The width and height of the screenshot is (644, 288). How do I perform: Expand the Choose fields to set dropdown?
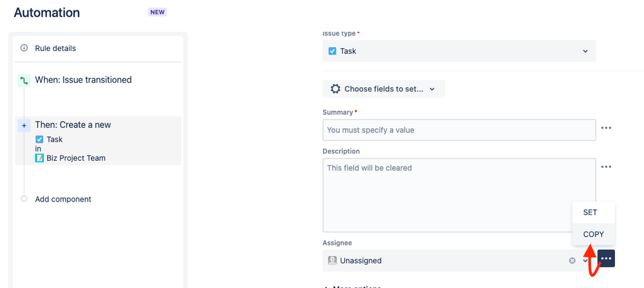point(432,89)
